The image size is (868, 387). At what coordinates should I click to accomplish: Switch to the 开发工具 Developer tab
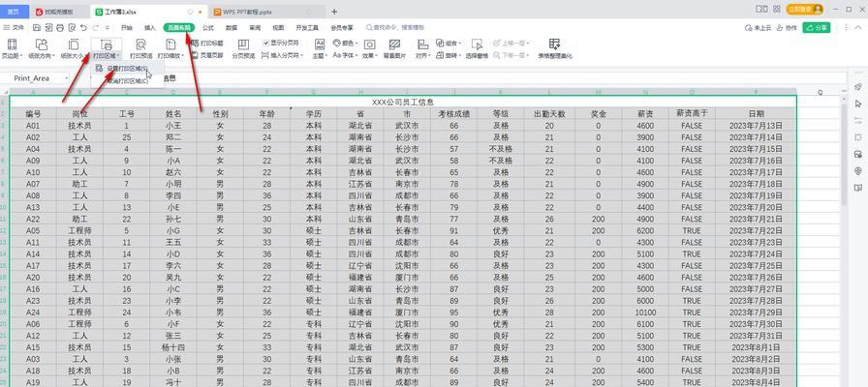(307, 28)
